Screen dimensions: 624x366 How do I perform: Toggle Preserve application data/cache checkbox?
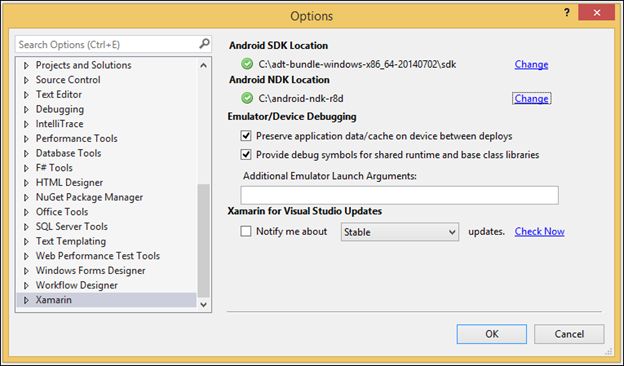(246, 136)
